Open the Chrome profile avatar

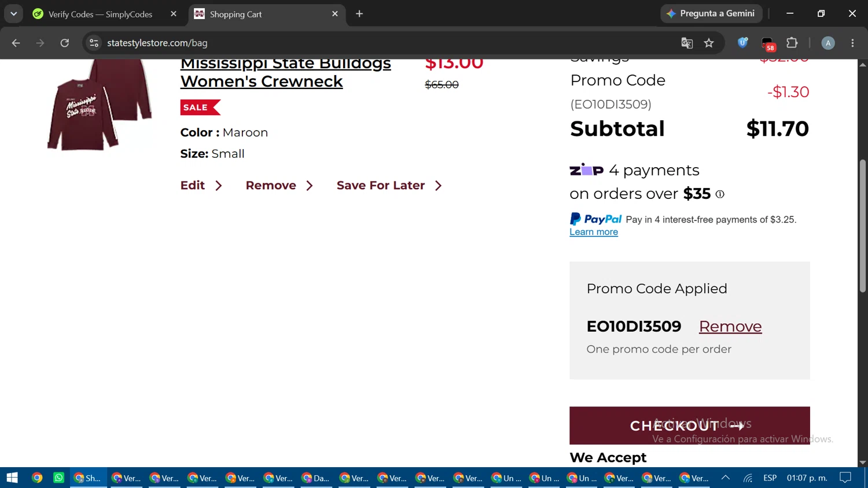click(x=828, y=43)
